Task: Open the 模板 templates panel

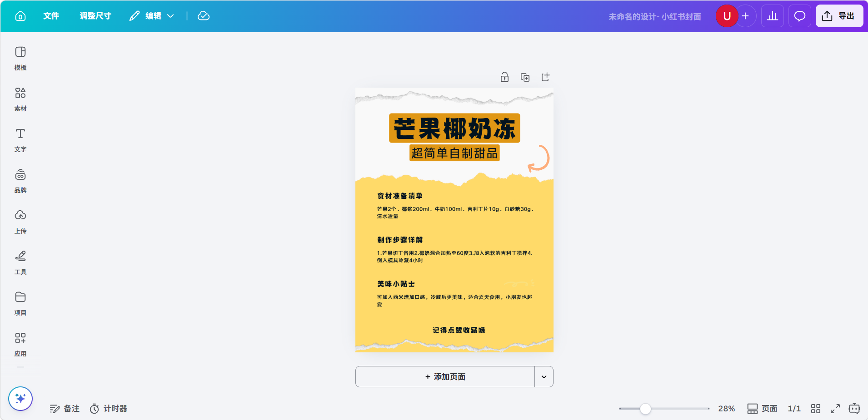Action: pos(20,59)
